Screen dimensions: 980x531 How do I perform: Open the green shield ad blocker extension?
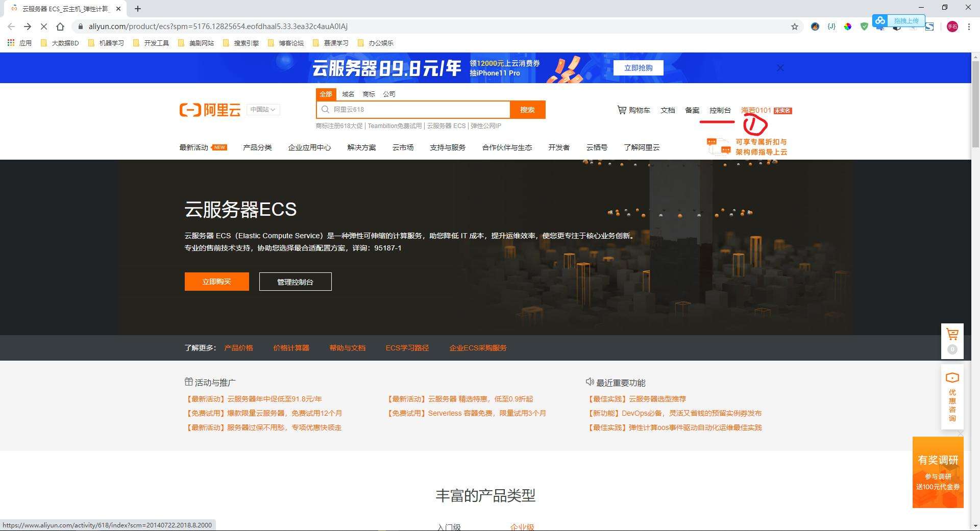click(x=864, y=27)
